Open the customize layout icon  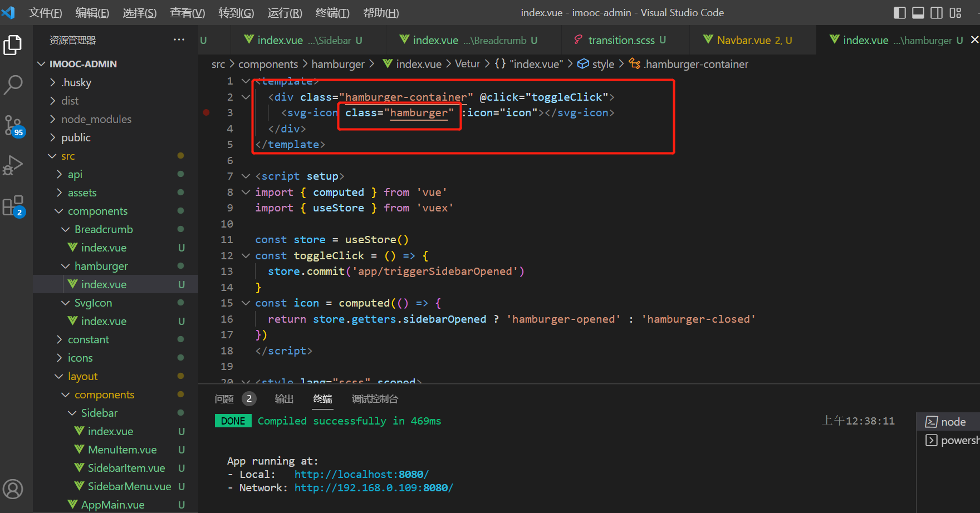[955, 13]
